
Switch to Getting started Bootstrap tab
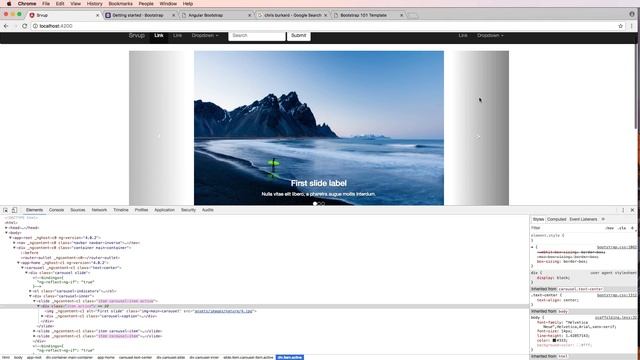tap(138, 15)
